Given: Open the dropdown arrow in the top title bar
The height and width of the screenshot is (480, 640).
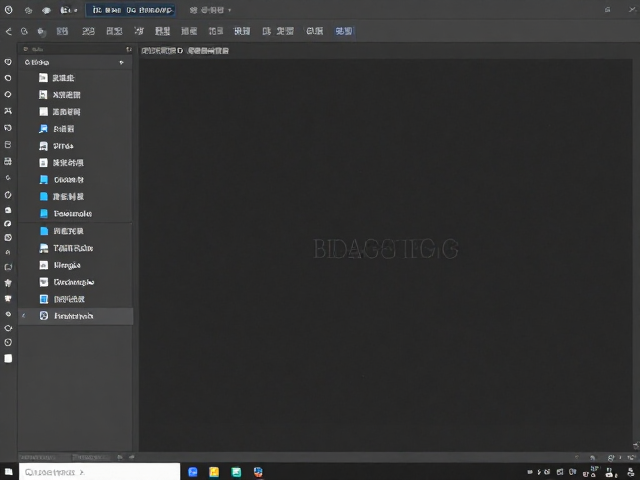Looking at the screenshot, I should (229, 10).
